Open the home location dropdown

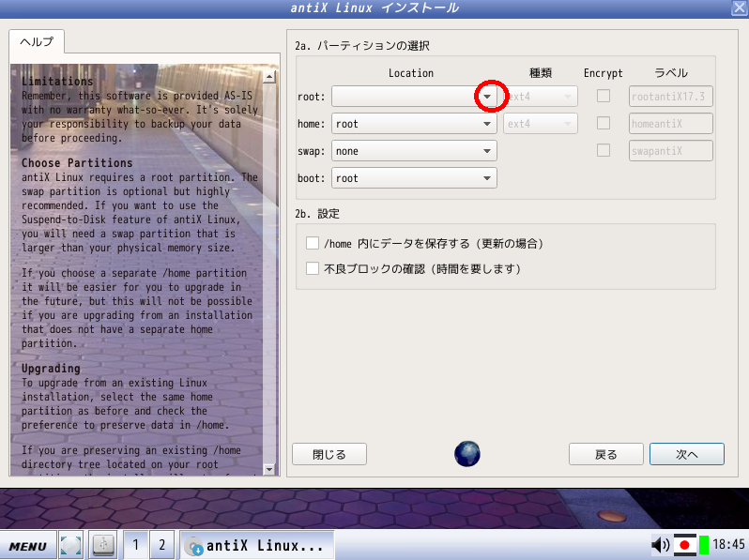[x=414, y=124]
